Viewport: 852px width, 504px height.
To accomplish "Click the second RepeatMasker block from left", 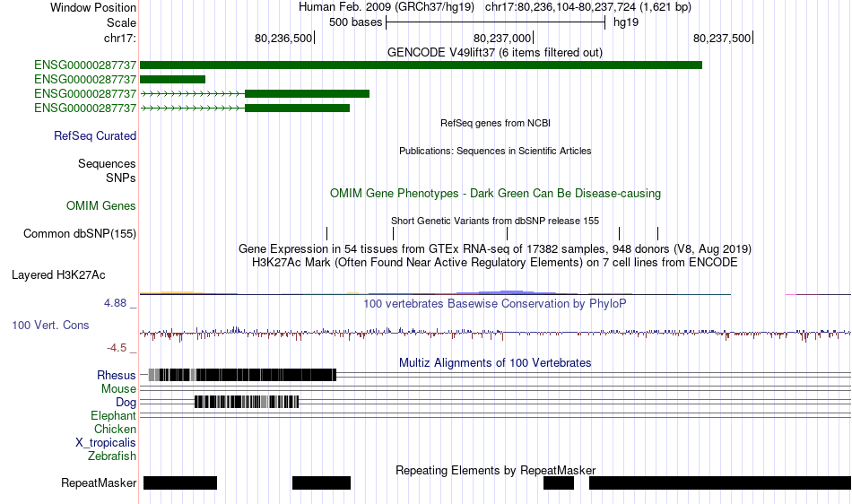I will click(322, 482).
